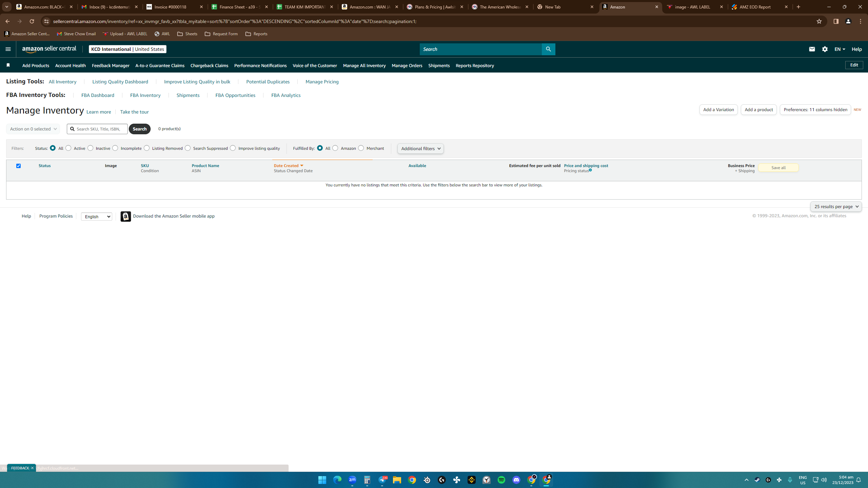868x488 pixels.
Task: Open Discord from the taskbar
Action: pyautogui.click(x=516, y=480)
